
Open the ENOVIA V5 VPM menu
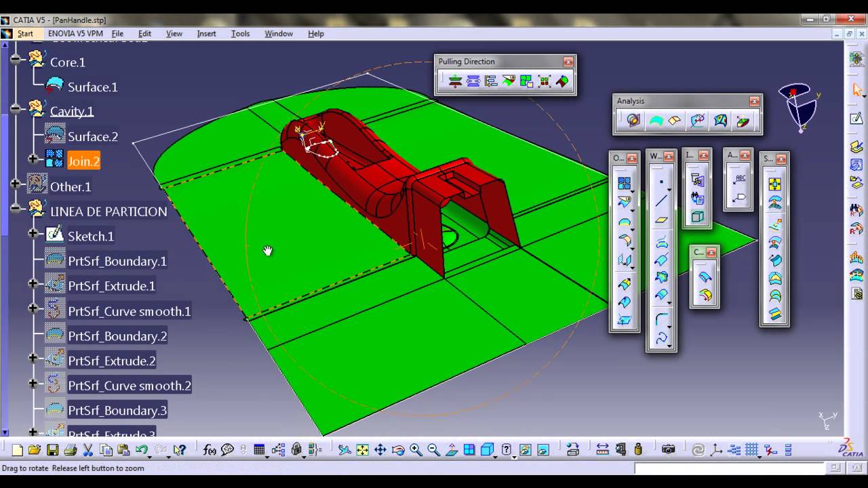(75, 33)
